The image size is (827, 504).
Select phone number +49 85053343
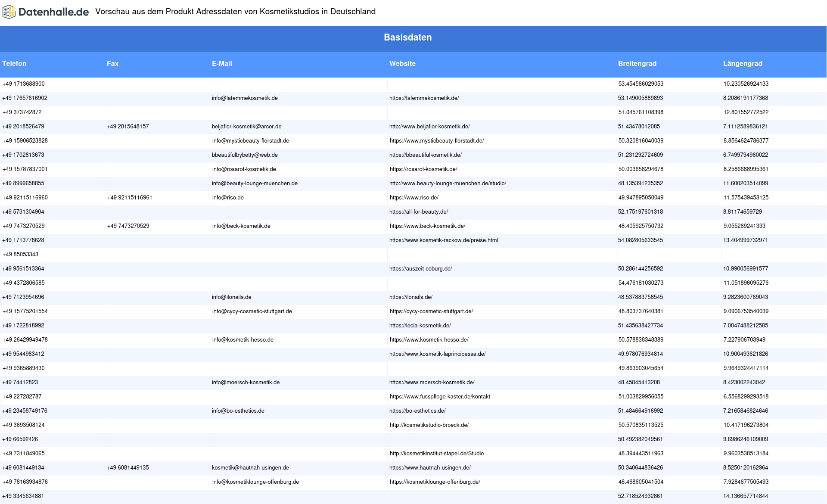pos(21,255)
